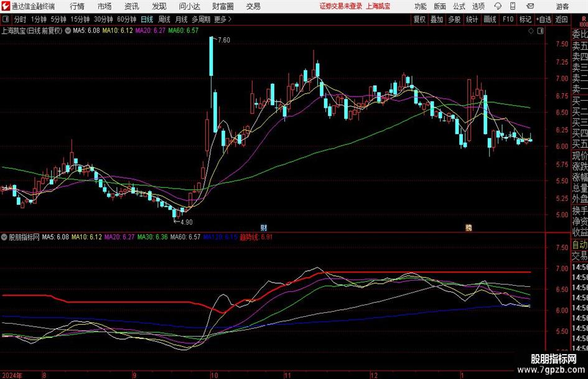588x379 pixels.
Task: Open the 交易 menu
Action: (x=253, y=6)
